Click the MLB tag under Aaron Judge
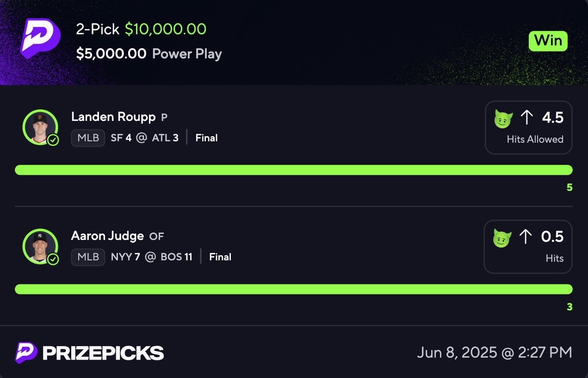Screen dimensions: 588x378 (x=88, y=257)
